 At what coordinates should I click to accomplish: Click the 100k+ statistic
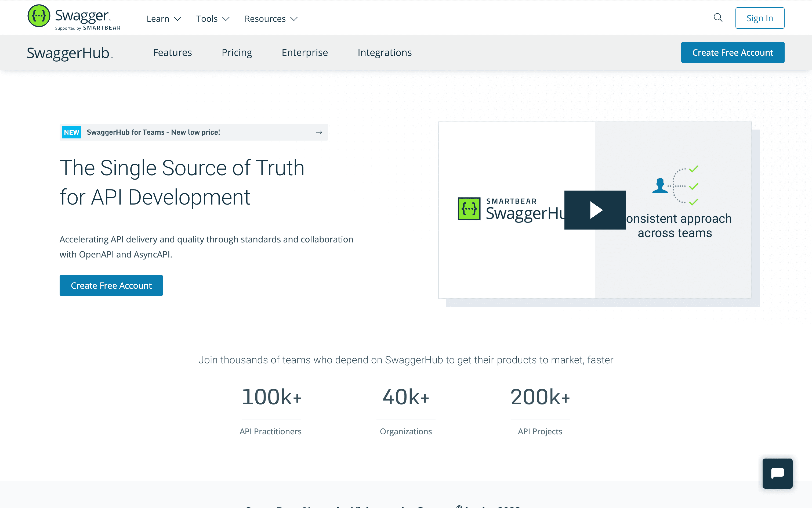click(271, 397)
